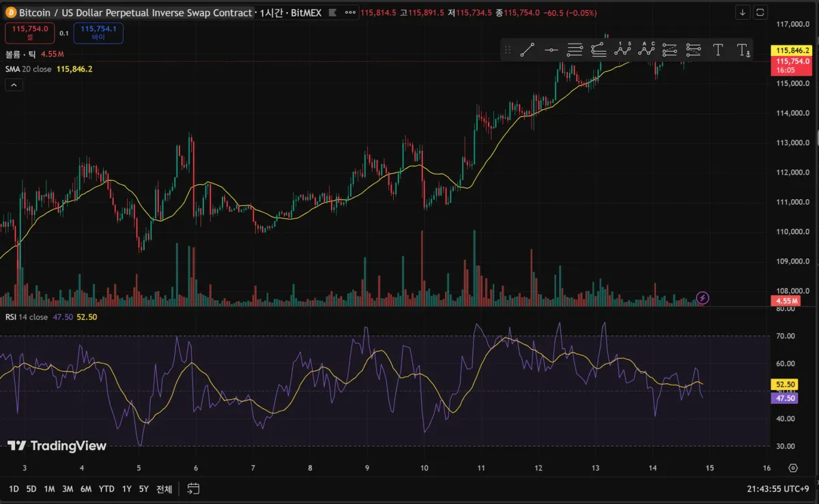
Task: Select the Text drawing tool
Action: (x=718, y=49)
